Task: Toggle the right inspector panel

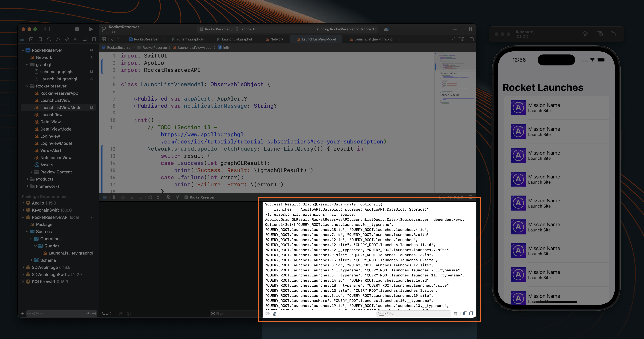Action: pyautogui.click(x=469, y=29)
